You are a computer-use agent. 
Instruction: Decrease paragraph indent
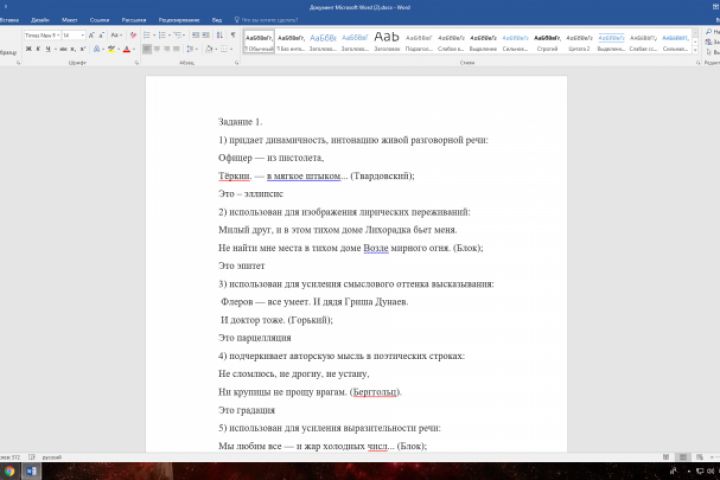point(196,35)
